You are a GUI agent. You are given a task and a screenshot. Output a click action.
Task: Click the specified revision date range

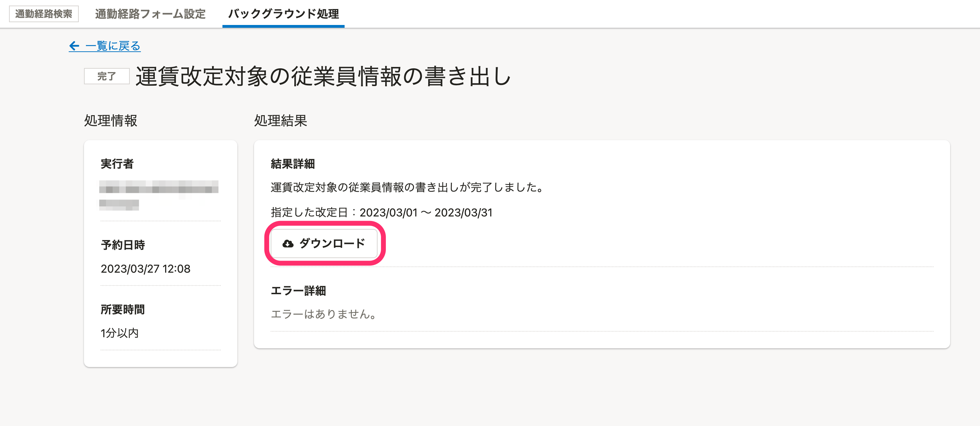click(382, 212)
